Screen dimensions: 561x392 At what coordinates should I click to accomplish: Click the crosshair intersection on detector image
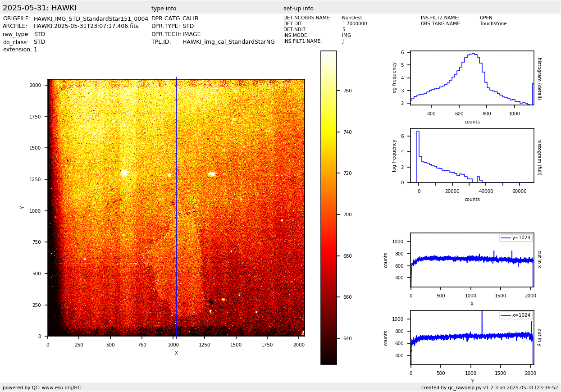176,208
